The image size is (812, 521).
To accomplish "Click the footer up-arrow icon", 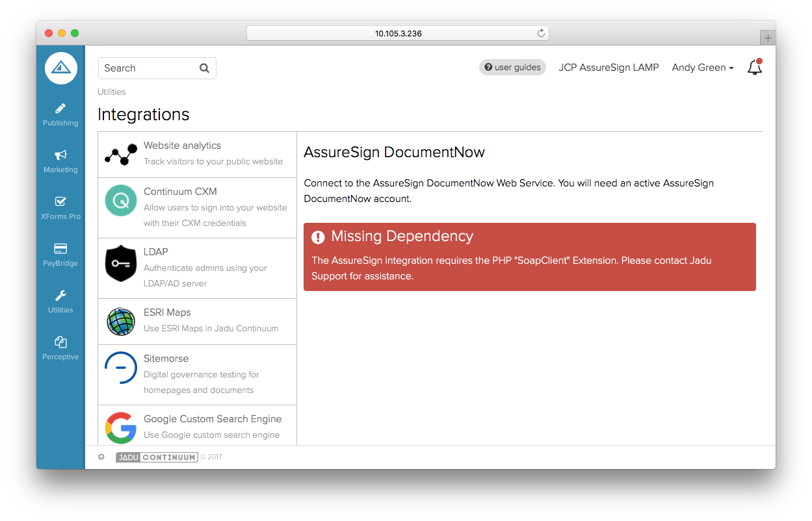I will (101, 457).
